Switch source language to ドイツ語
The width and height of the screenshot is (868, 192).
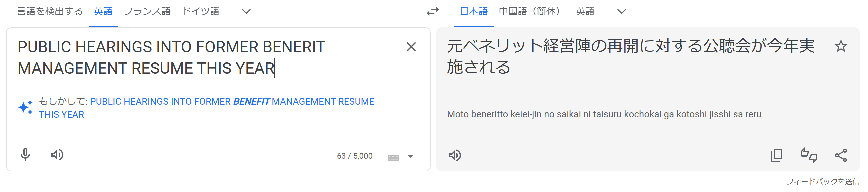pyautogui.click(x=201, y=11)
